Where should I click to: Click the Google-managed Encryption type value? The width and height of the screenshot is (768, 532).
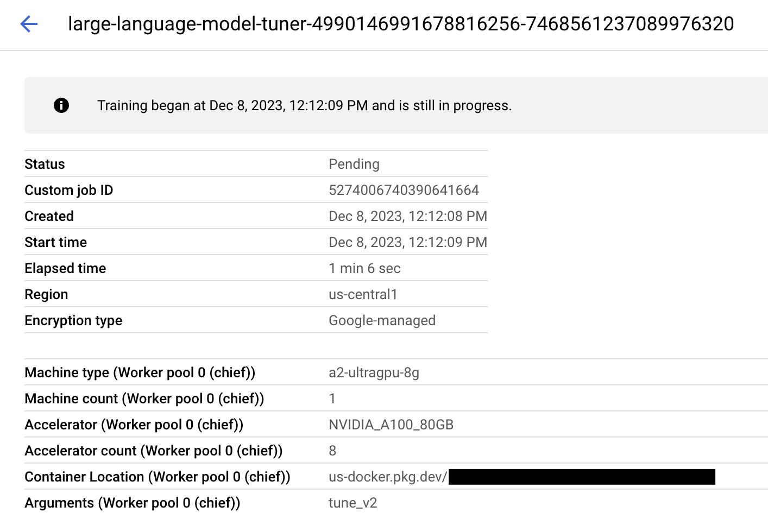[x=382, y=320]
